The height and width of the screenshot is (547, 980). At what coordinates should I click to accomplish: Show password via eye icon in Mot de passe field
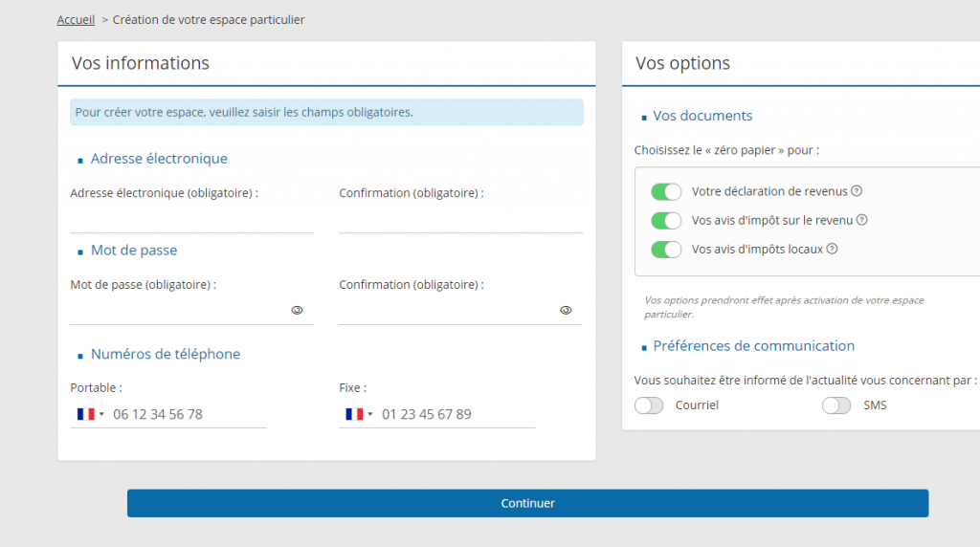[297, 311]
